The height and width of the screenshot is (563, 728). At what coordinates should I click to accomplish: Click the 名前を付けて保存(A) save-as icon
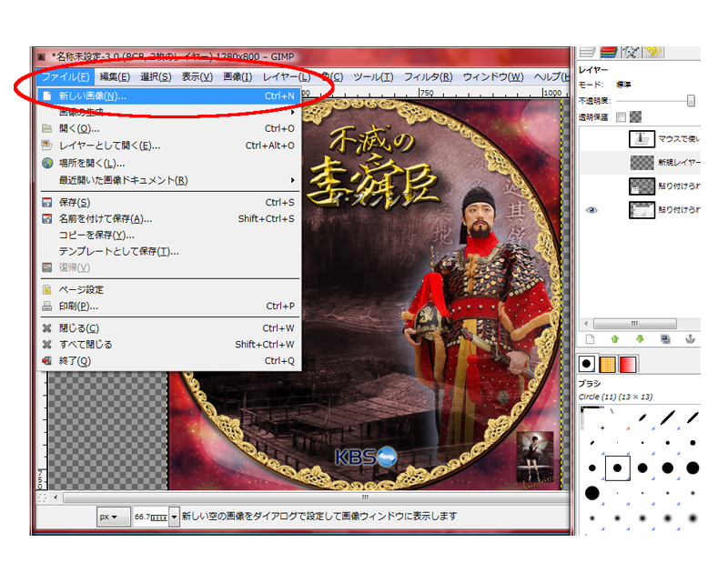click(47, 218)
